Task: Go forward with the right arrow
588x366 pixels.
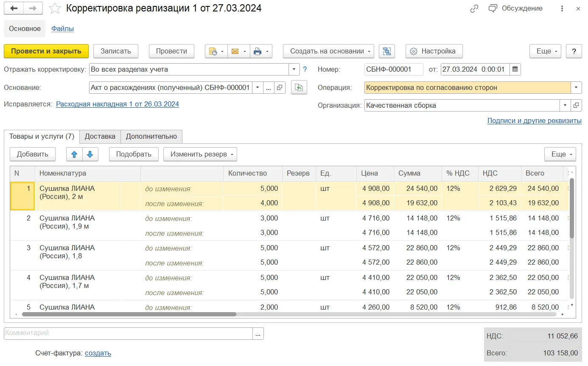Action: tap(33, 8)
